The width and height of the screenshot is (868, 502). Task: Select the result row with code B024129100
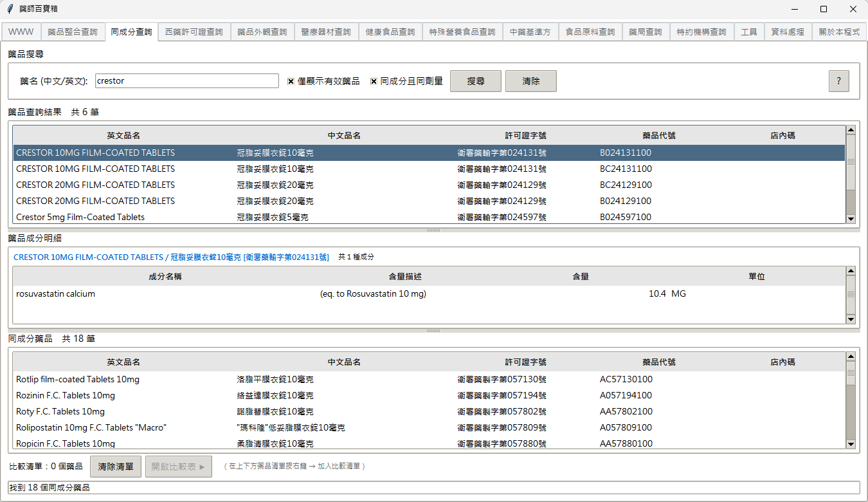pyautogui.click(x=429, y=201)
